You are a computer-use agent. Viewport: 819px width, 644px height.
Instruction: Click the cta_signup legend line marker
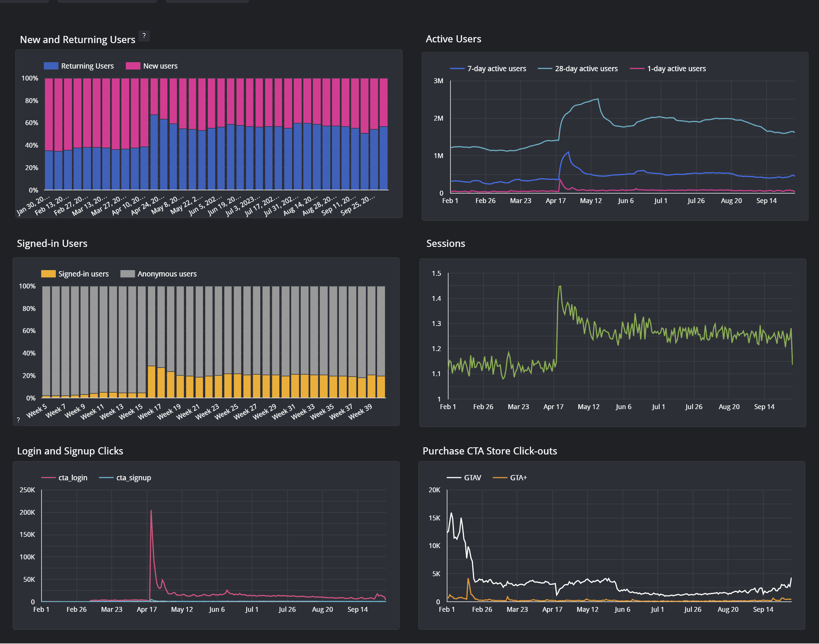coord(106,478)
